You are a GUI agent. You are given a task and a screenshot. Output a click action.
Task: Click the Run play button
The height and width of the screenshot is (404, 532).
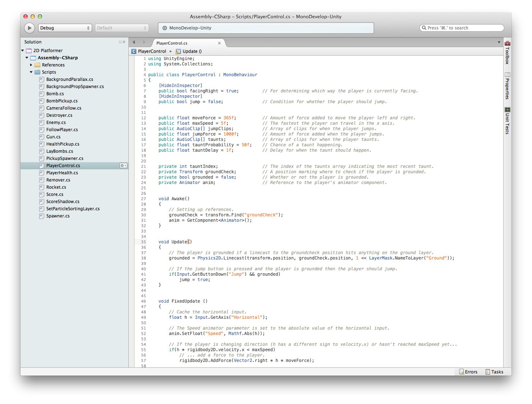point(29,28)
